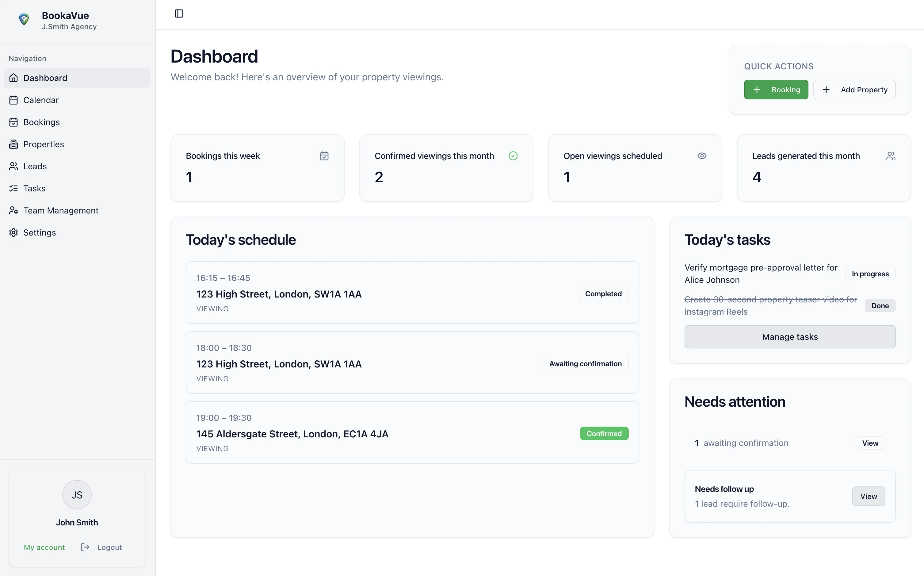Click the calendar icon on Bookings this week card
This screenshot has height=576, width=924.
pos(324,156)
